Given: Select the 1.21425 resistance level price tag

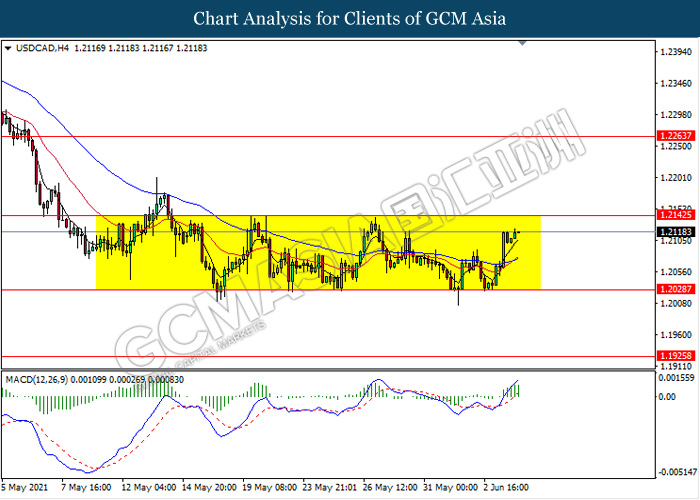Looking at the screenshot, I should pos(676,215).
